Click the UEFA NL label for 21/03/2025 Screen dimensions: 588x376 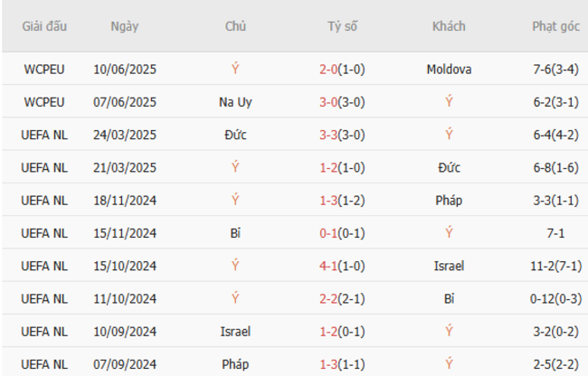[44, 167]
